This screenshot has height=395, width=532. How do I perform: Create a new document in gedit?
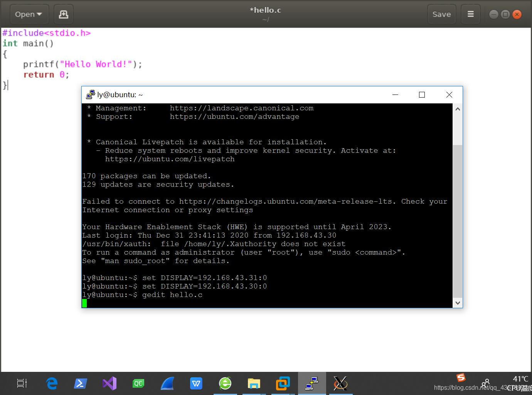(x=63, y=14)
